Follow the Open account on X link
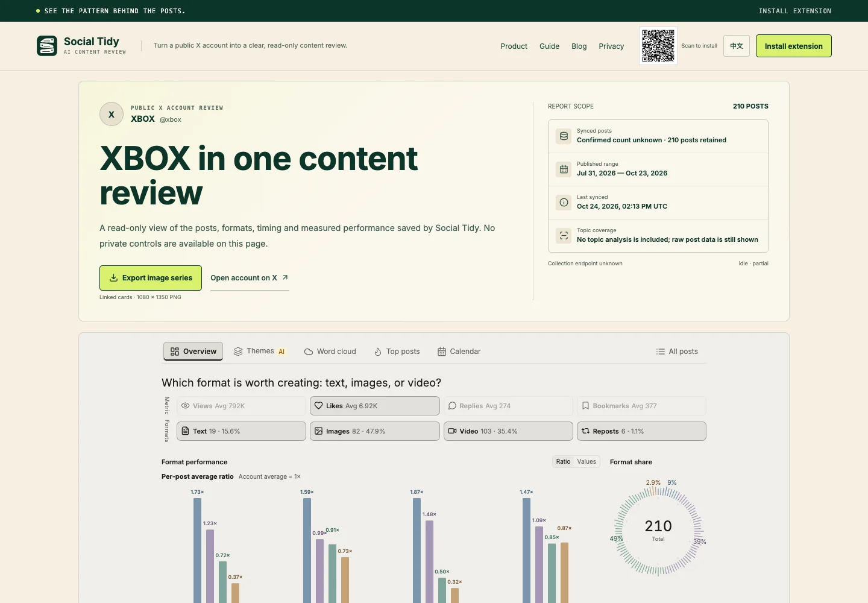The width and height of the screenshot is (868, 603). tap(250, 278)
